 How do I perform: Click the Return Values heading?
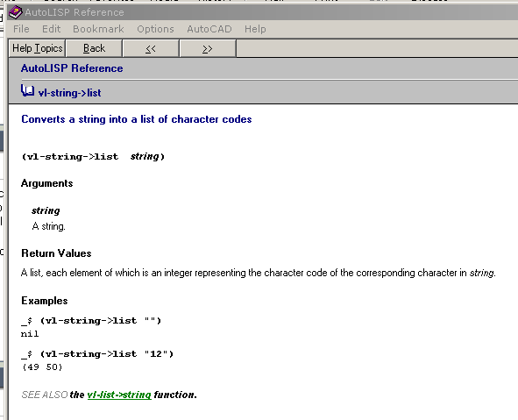[x=56, y=253]
